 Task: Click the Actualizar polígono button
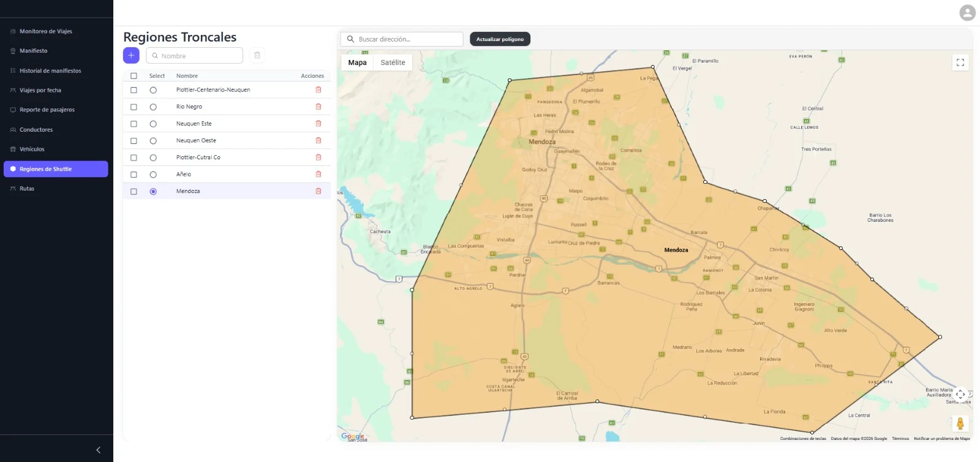pos(500,39)
